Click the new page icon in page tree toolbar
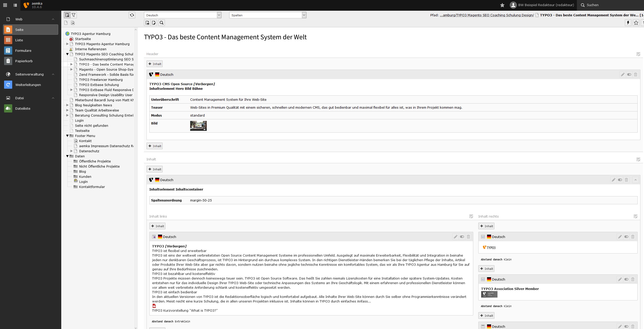644x329 pixels. point(67,15)
